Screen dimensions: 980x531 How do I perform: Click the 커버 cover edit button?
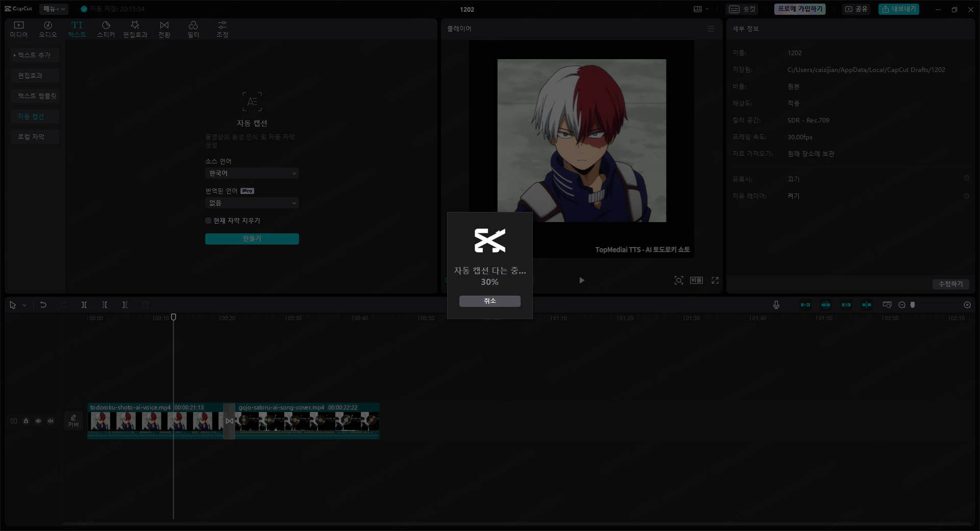click(x=73, y=421)
